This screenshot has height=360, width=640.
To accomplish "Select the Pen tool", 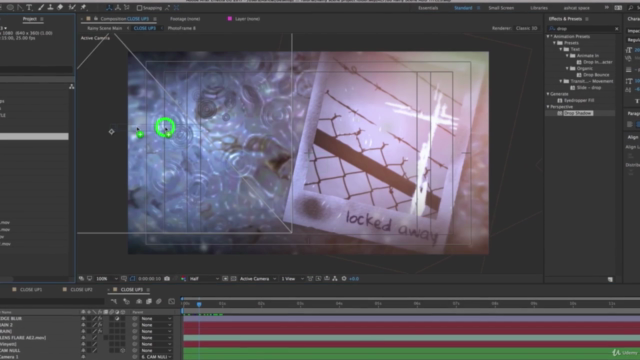I will [x=20, y=7].
